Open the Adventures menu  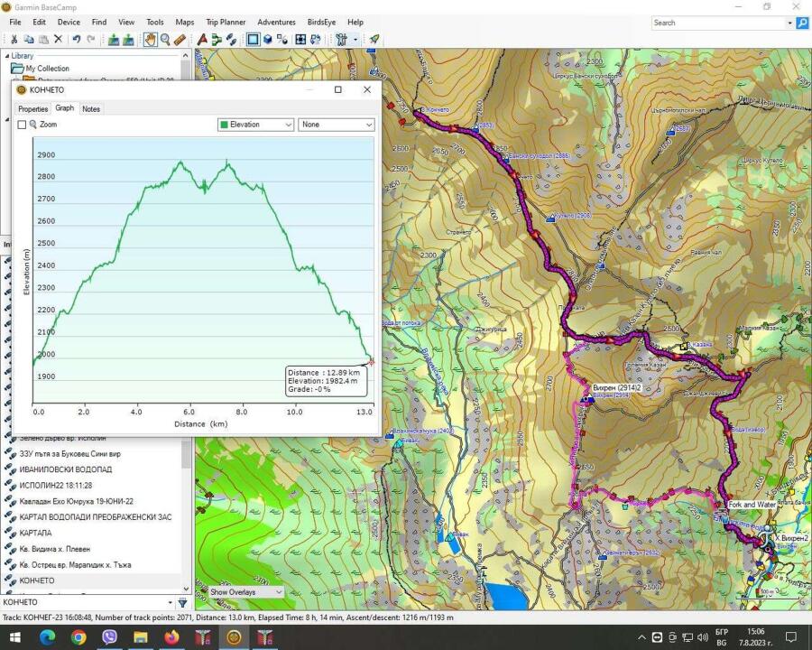click(277, 23)
